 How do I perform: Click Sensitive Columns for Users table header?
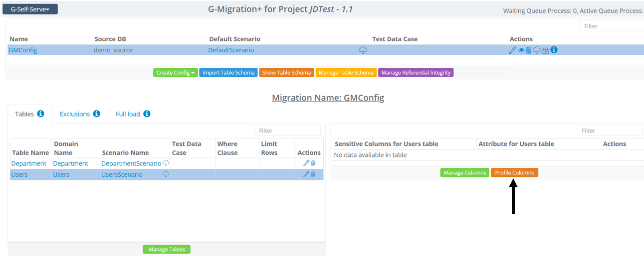tap(387, 143)
